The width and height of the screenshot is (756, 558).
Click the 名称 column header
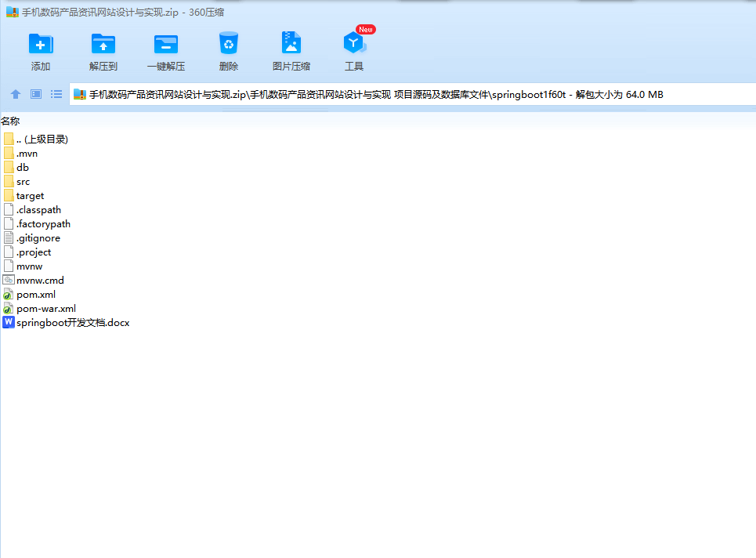[x=10, y=121]
